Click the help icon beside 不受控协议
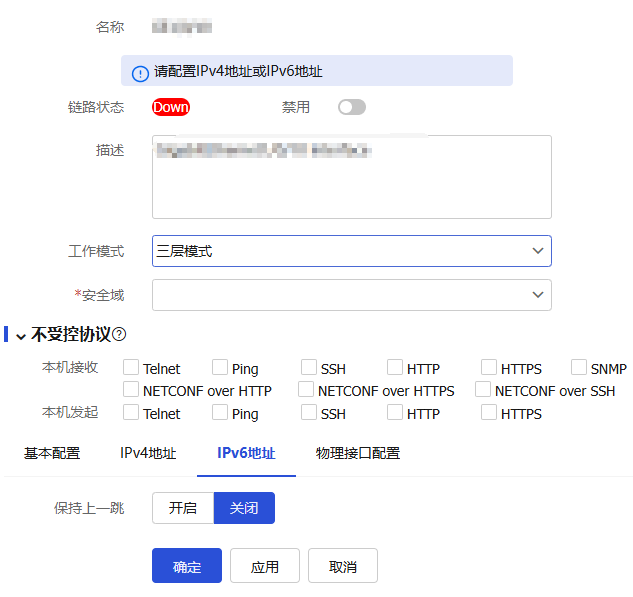 tap(119, 335)
